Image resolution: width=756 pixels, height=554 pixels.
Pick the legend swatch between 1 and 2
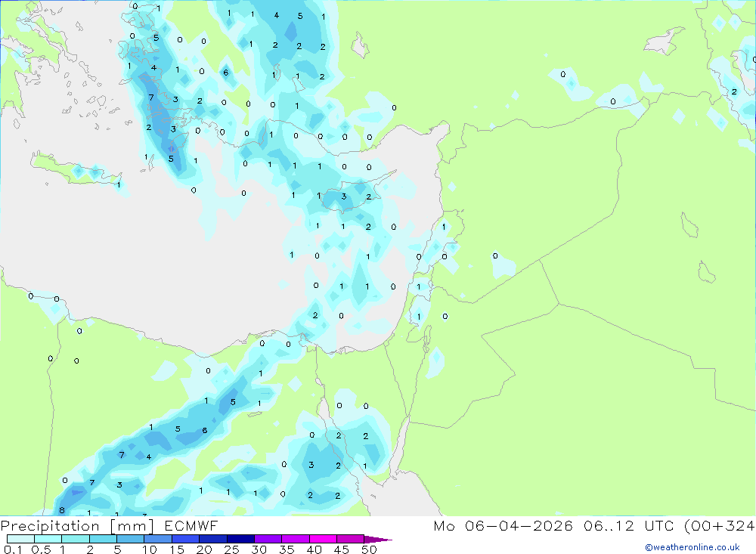click(76, 539)
